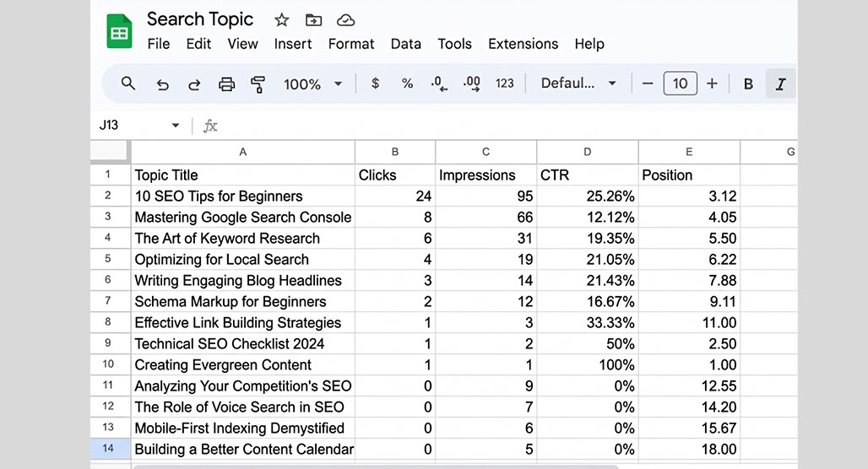Format as percent
868x469 pixels.
408,84
